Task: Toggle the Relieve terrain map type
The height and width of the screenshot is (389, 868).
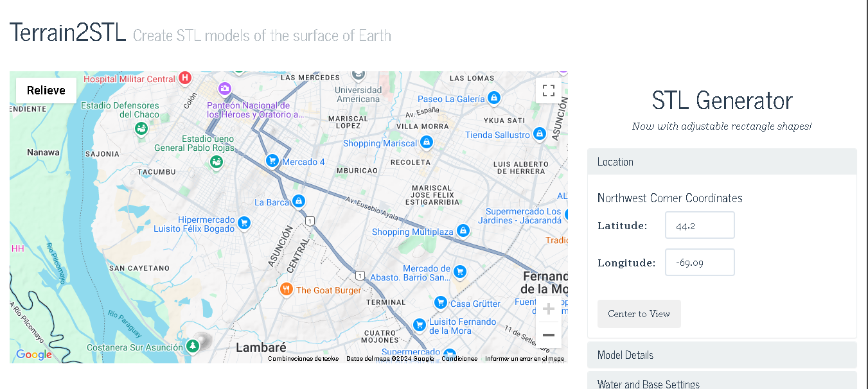Action: [x=46, y=91]
